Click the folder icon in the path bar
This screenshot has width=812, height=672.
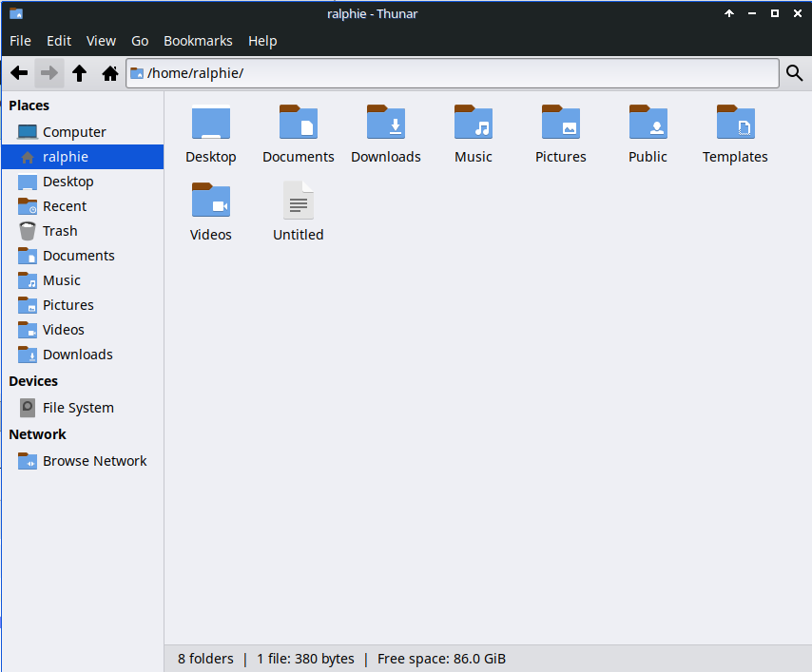[x=137, y=73]
